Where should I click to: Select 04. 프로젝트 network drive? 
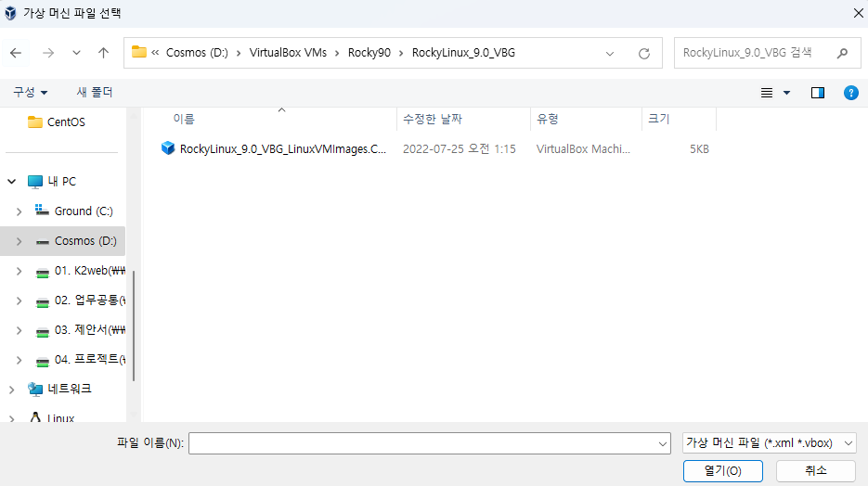pyautogui.click(x=90, y=361)
